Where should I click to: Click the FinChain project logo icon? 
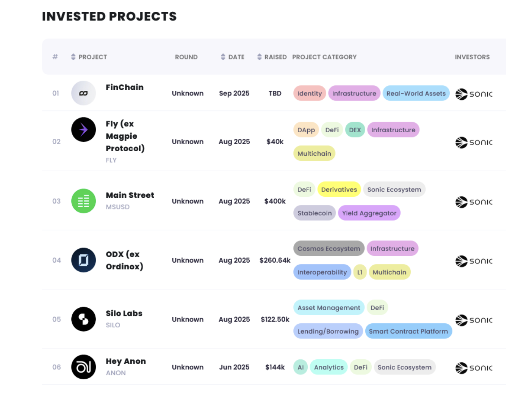tap(83, 93)
